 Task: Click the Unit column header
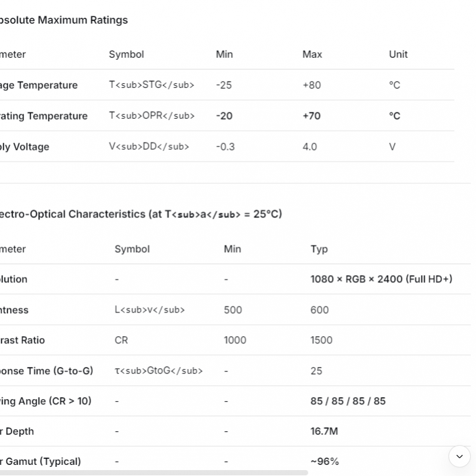point(398,54)
